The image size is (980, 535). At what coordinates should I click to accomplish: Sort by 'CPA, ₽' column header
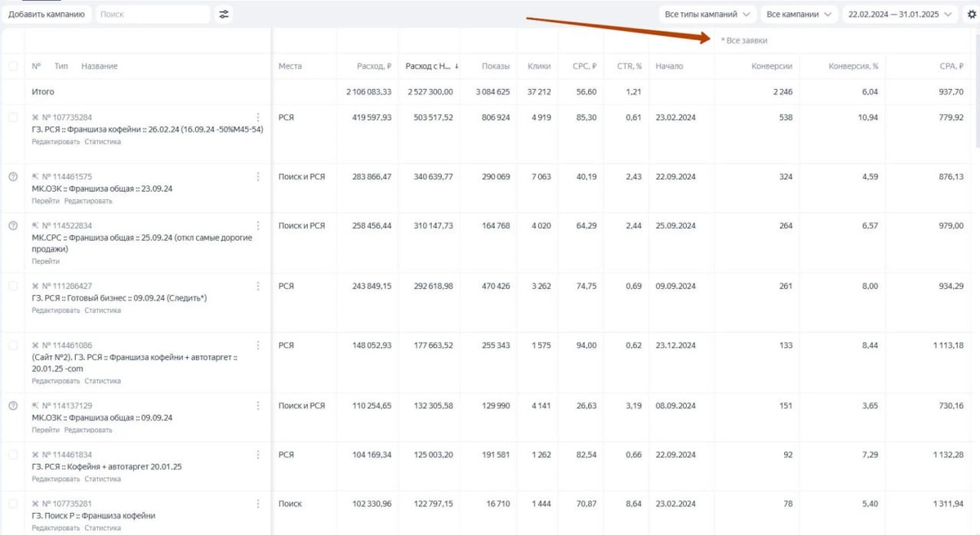point(951,66)
